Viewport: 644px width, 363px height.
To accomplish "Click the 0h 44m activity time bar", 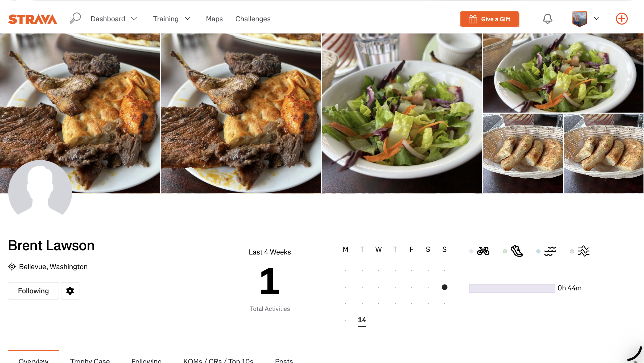I will [x=512, y=288].
